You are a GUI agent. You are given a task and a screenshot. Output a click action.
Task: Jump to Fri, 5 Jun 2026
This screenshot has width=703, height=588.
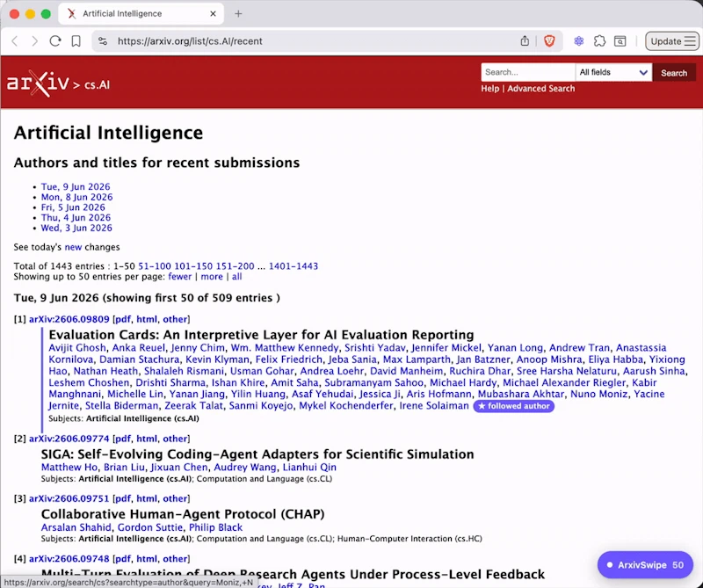tap(73, 207)
